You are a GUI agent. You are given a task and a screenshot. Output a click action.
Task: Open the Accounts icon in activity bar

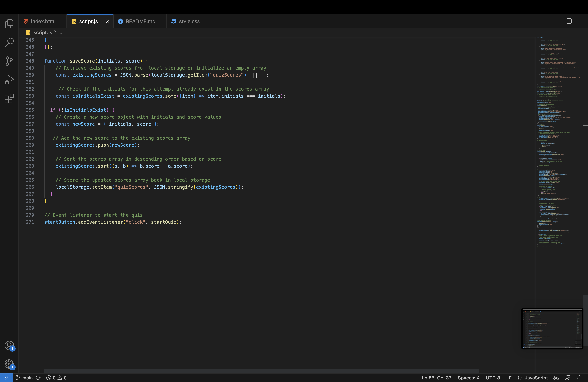9,346
